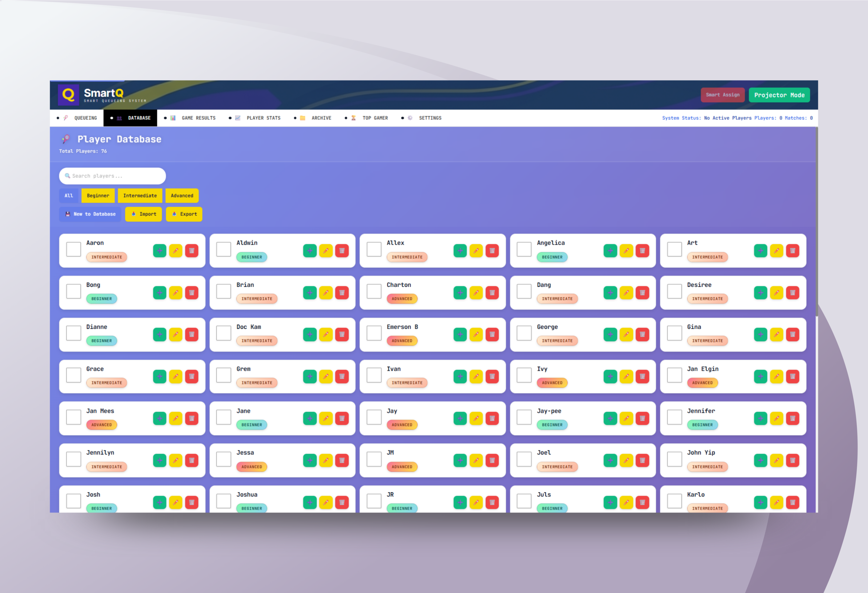
Task: Filter players by Intermediate level
Action: tap(140, 196)
